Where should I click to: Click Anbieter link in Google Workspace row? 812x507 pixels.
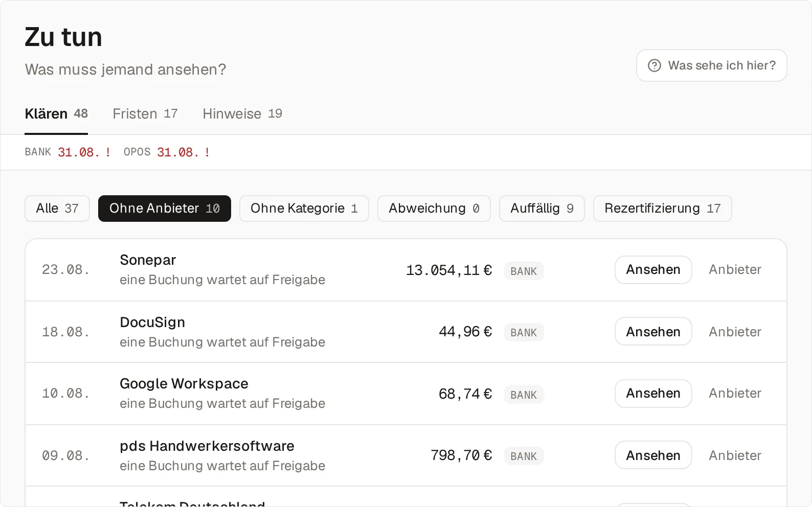pyautogui.click(x=735, y=394)
